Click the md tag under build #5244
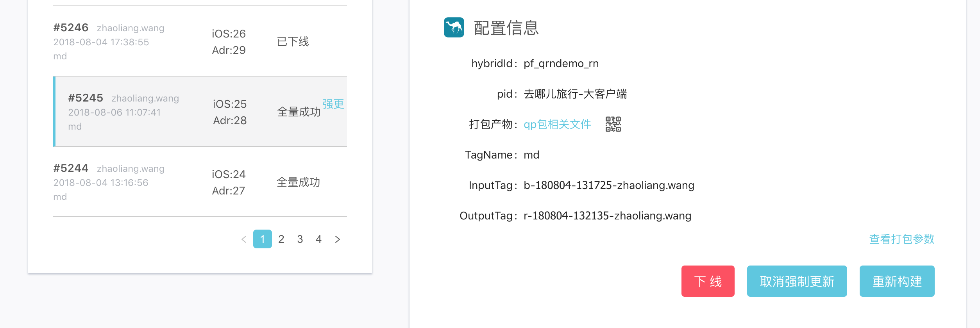Viewport: 980px width, 328px height. (x=60, y=197)
